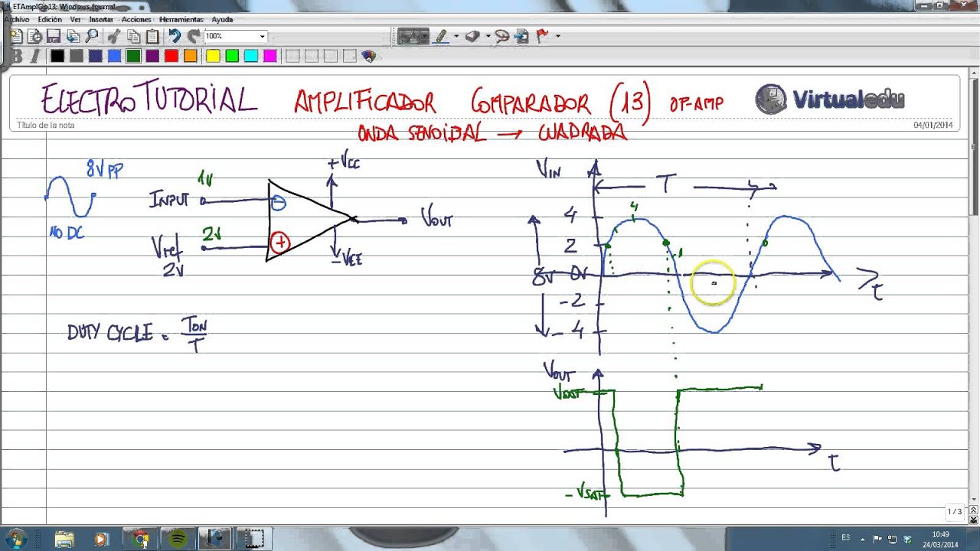Open the Edición menu
Image resolution: width=980 pixels, height=551 pixels.
click(x=50, y=19)
